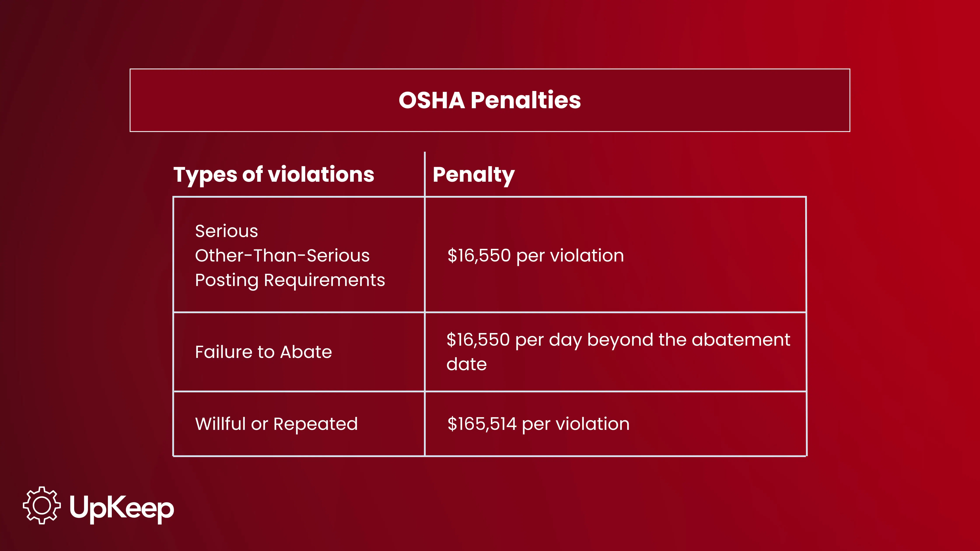Screen dimensions: 980x551
Task: Click the "Serious" violation type
Action: [x=226, y=231]
